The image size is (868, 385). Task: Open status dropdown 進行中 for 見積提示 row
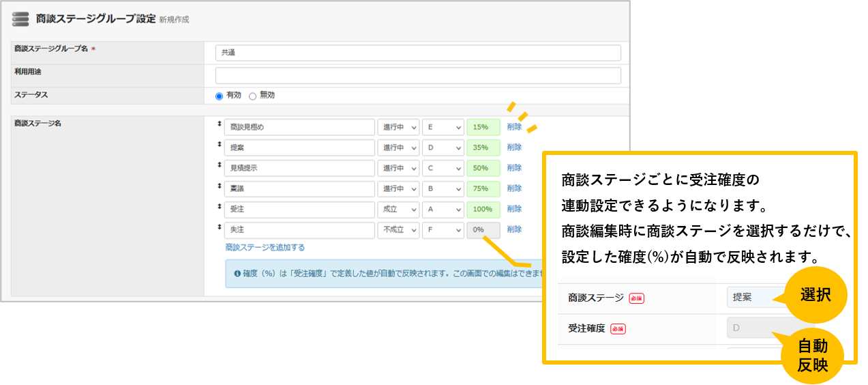point(399,168)
